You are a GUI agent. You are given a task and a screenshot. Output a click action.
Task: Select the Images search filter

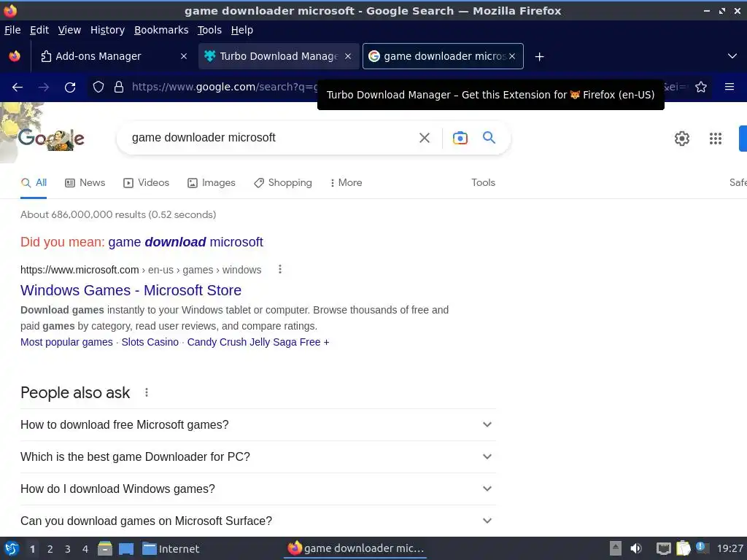pos(212,183)
